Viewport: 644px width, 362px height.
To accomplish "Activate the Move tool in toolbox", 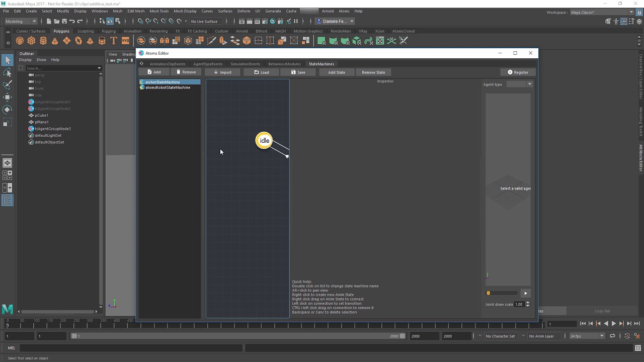I will tap(7, 97).
